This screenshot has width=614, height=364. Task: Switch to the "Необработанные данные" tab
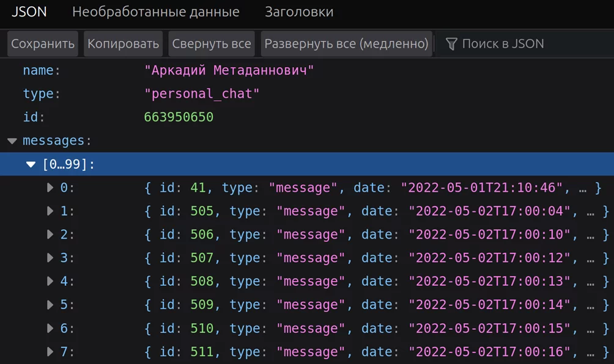(155, 12)
